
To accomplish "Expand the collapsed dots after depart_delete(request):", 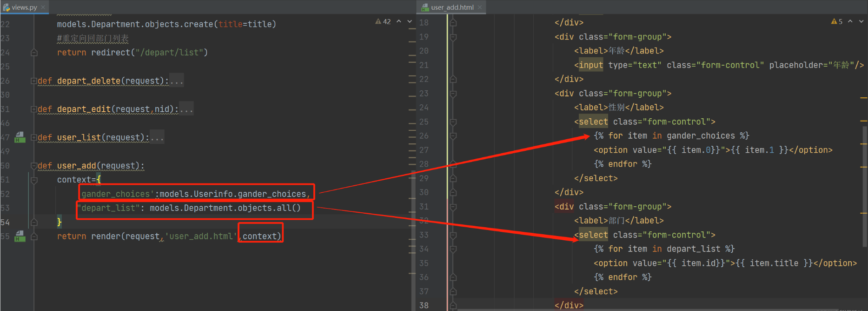I will pos(177,81).
